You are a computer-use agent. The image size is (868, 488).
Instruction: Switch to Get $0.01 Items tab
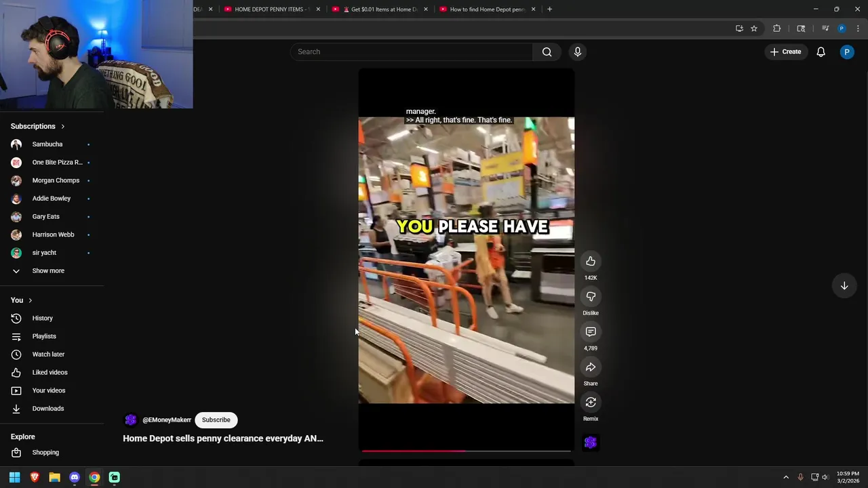[380, 9]
